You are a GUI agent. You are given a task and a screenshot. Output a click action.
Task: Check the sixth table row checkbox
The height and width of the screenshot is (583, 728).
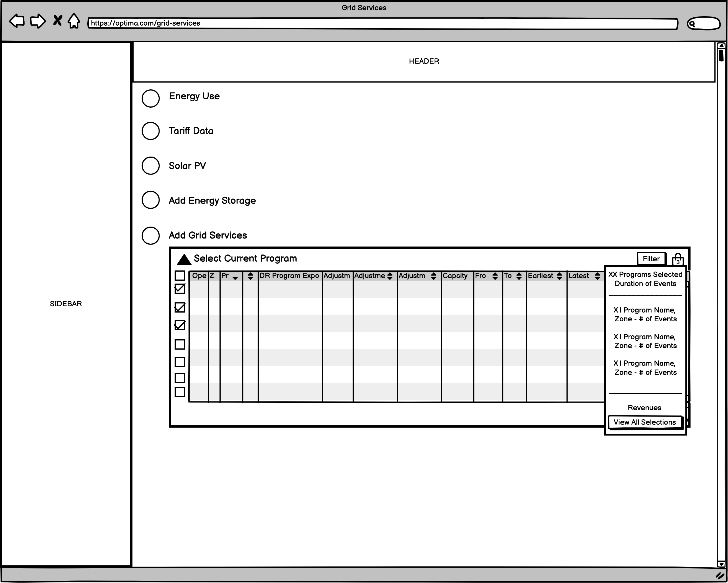(180, 378)
